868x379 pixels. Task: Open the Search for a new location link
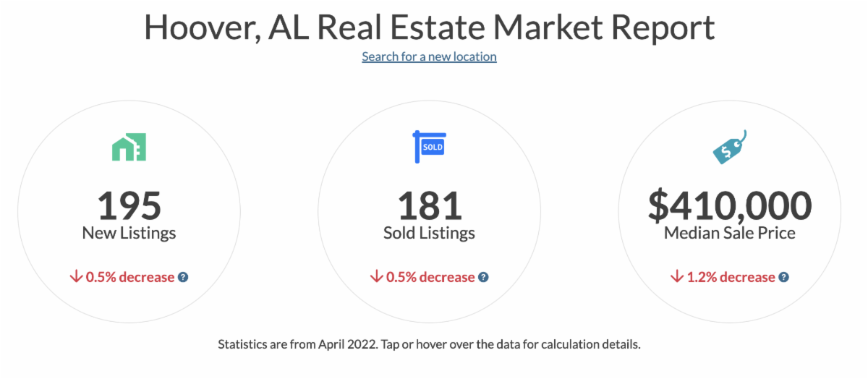pos(429,56)
